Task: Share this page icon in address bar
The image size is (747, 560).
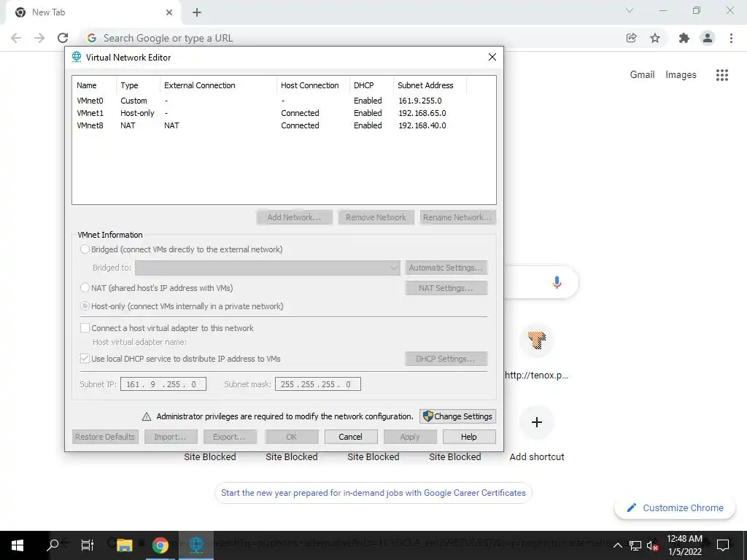Action: click(631, 38)
